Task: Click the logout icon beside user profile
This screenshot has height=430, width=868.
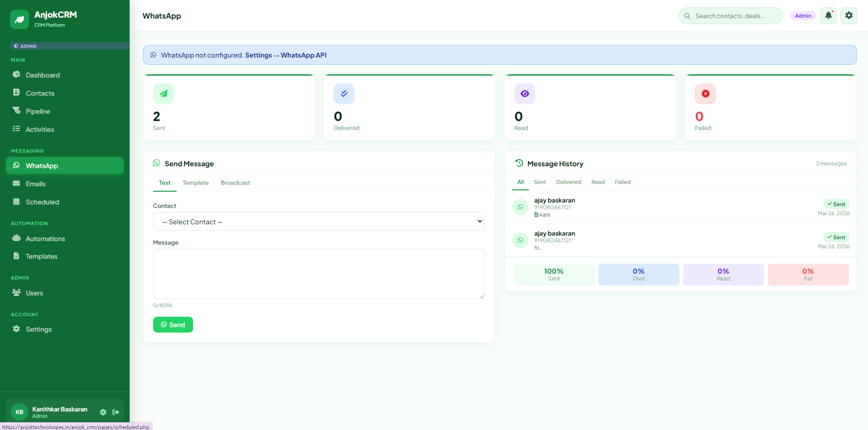Action: click(116, 412)
